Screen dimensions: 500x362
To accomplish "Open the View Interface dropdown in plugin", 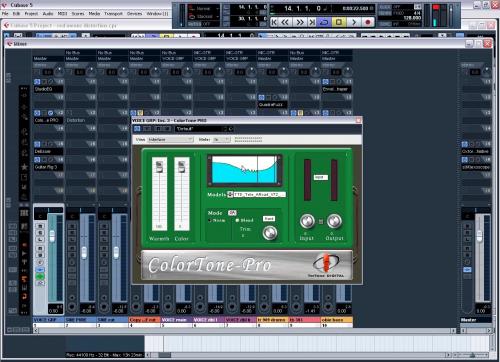I will coord(170,140).
